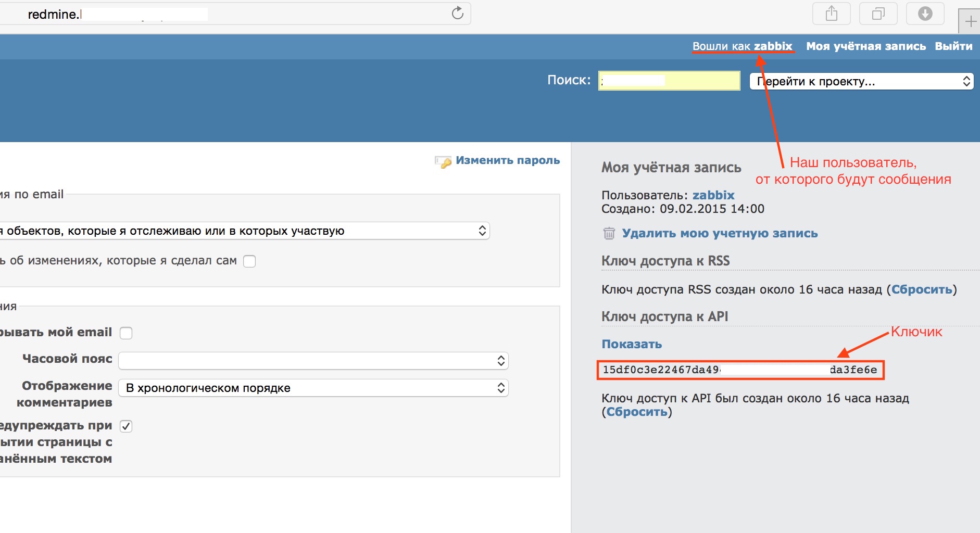980x533 pixels.
Task: Click the new tab plus button
Action: pyautogui.click(x=970, y=22)
